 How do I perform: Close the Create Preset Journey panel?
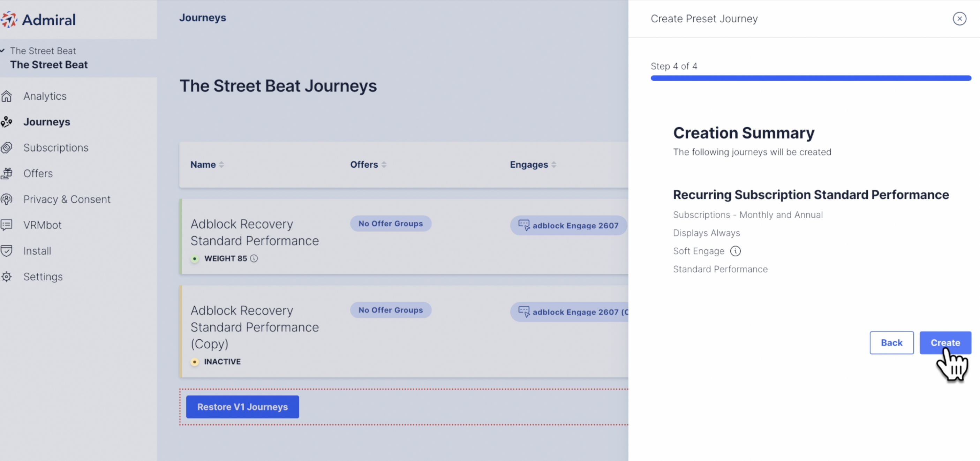[x=959, y=18]
